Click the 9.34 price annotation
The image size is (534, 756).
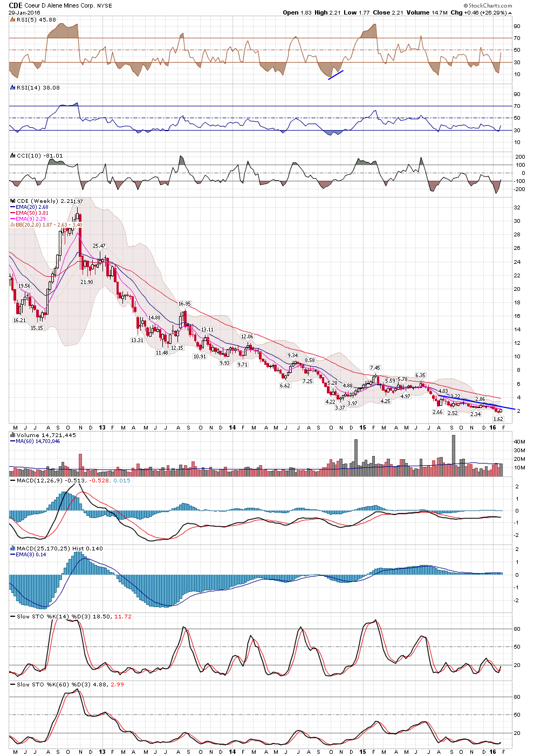pyautogui.click(x=293, y=356)
